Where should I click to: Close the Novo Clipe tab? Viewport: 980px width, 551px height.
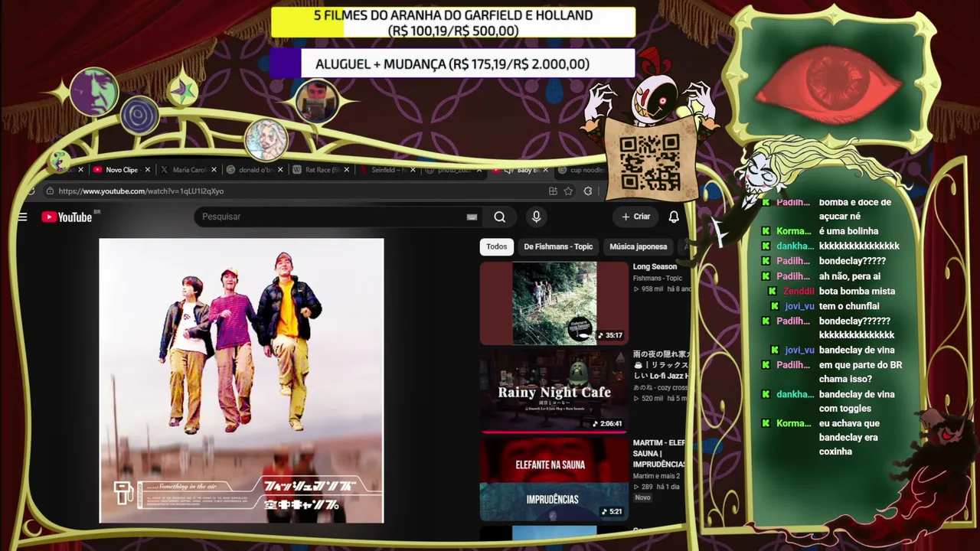[x=147, y=170]
